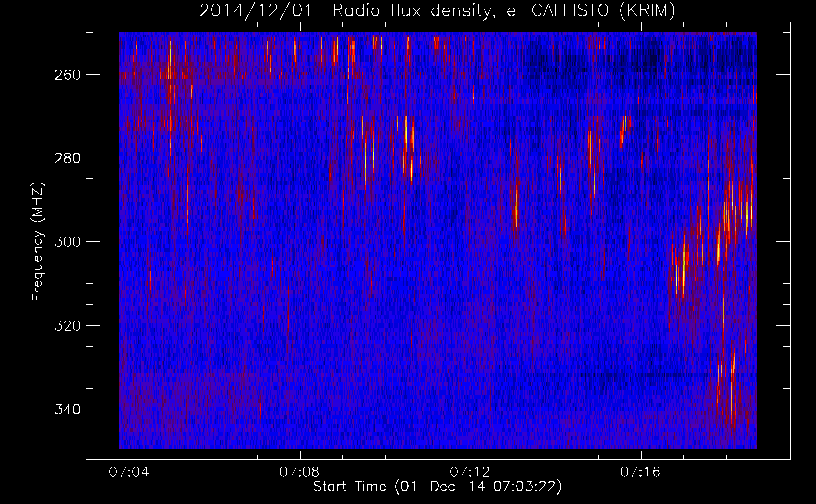This screenshot has height=504, width=816.
Task: Click the date "2014/12/01" in the title
Action: click(256, 10)
